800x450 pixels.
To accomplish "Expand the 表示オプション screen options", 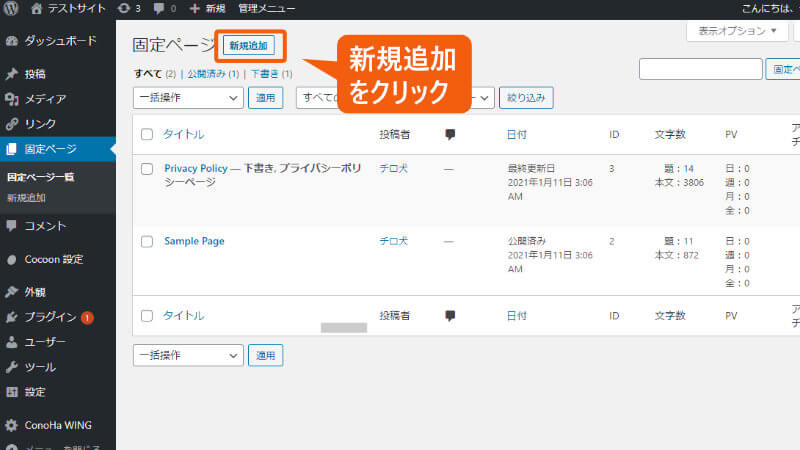I will pos(737,31).
